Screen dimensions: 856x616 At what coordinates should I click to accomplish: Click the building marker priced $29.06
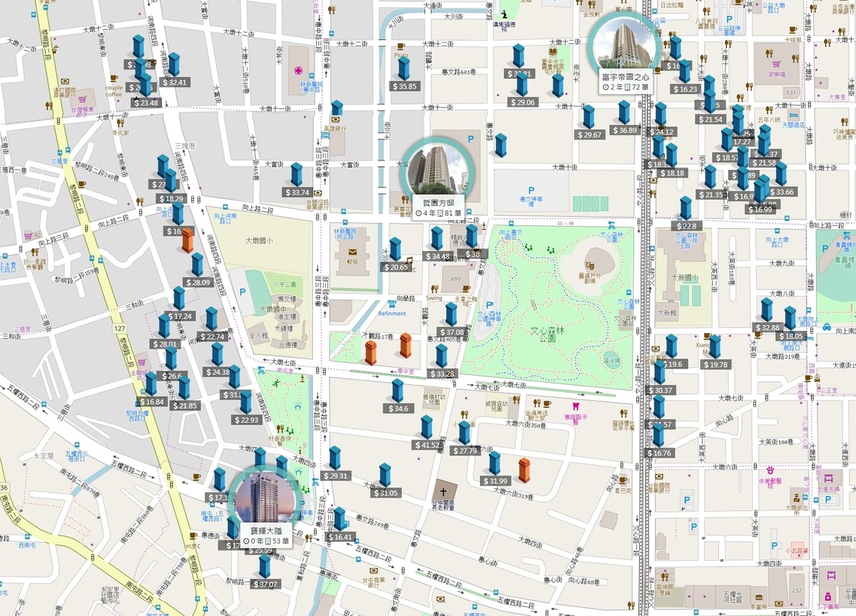pos(522,84)
